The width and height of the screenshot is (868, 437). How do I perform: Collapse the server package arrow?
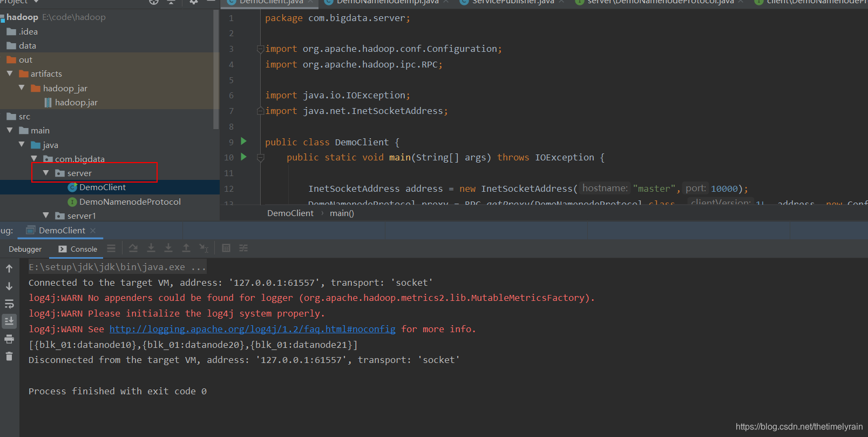tap(46, 173)
